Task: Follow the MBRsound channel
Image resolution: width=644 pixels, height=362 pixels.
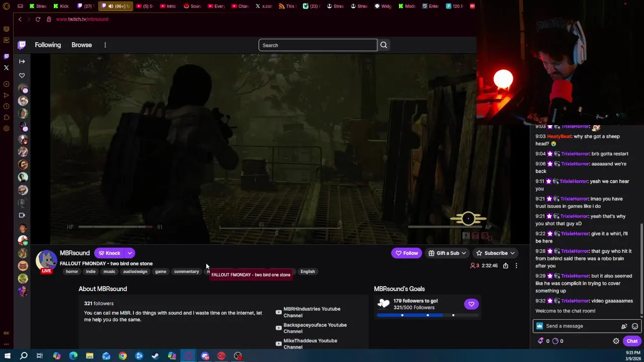Action: [x=407, y=253]
